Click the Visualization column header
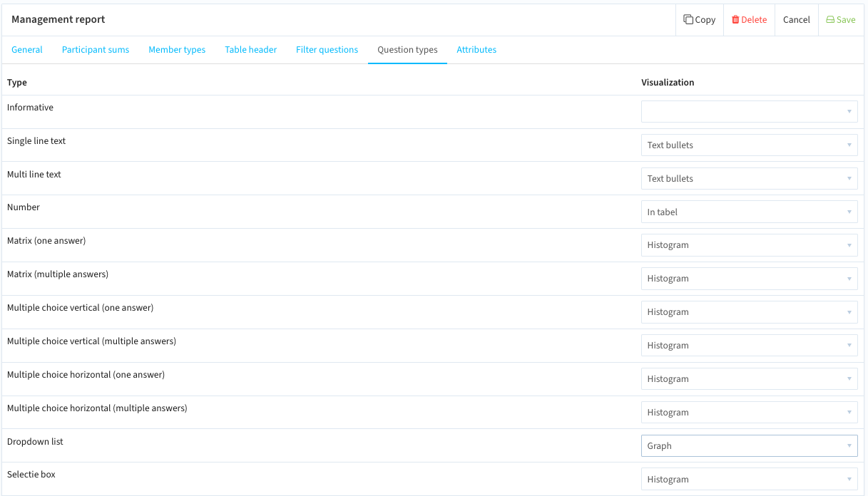Viewport: 868px width, 496px height. click(x=668, y=83)
